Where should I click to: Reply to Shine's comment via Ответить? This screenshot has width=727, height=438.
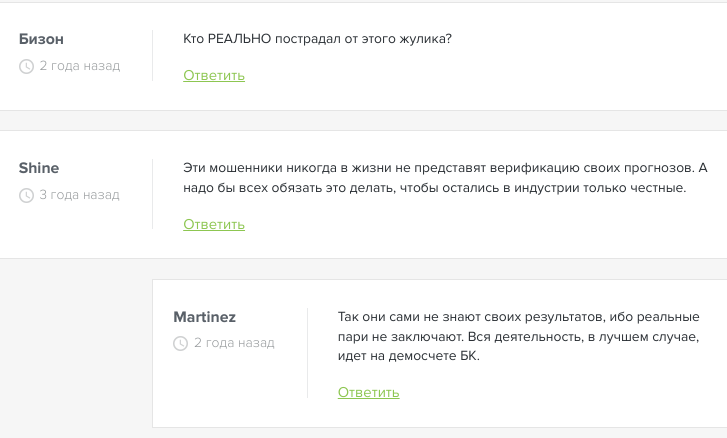(214, 224)
